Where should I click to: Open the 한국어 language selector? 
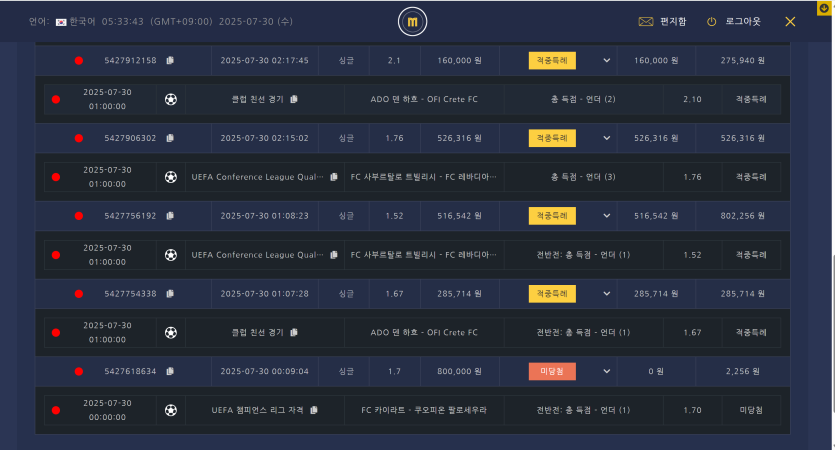[76, 22]
